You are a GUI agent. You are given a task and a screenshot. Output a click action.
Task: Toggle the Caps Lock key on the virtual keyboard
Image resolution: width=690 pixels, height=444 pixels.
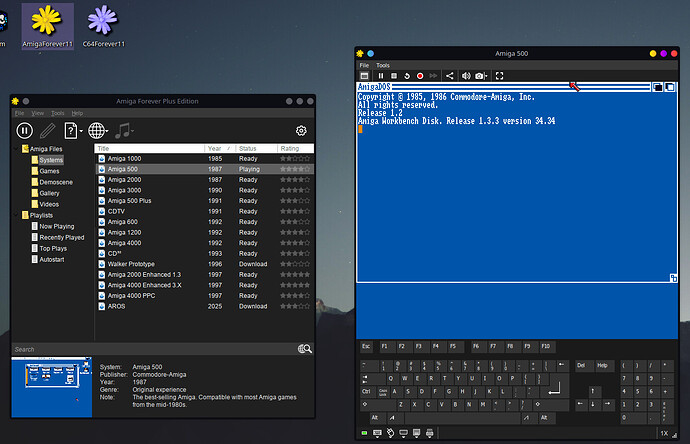pyautogui.click(x=383, y=392)
